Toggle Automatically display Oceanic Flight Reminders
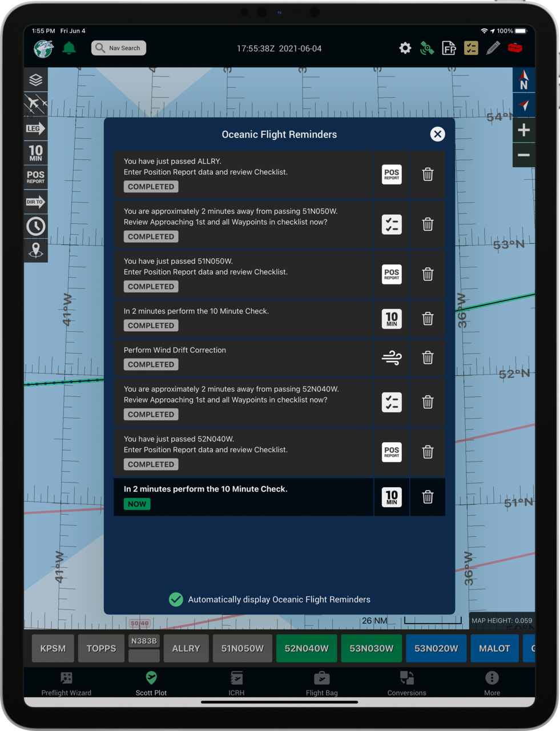Viewport: 560px width, 731px height. click(176, 599)
